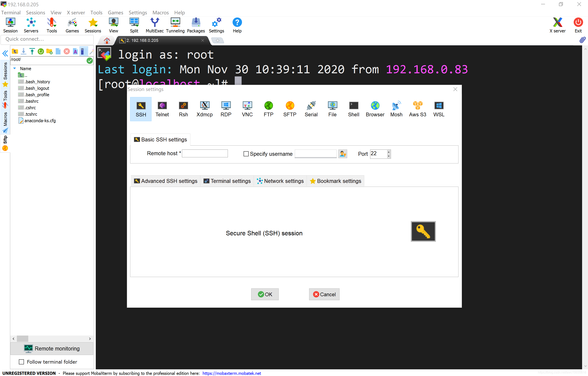Open the Network settings tab
588x376 pixels.
[280, 181]
